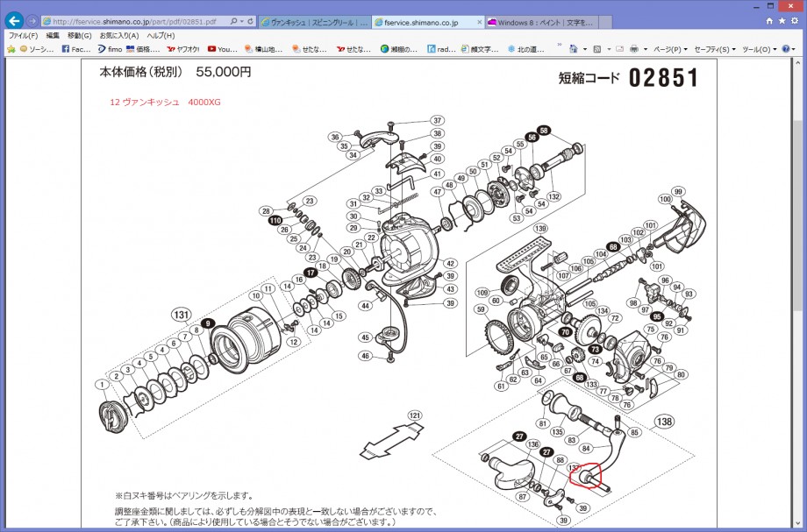Click part number 139 on the diagram
The image size is (807, 532).
[x=539, y=228]
